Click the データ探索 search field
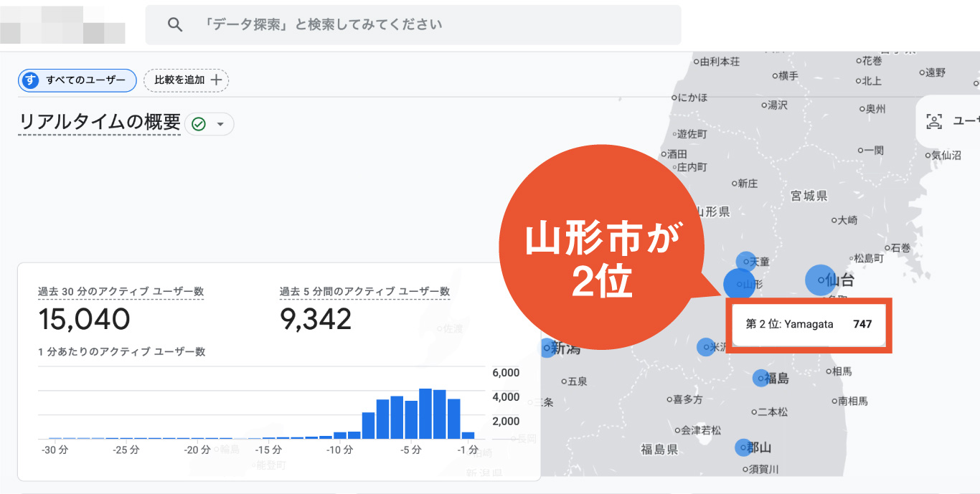This screenshot has height=494, width=980. pos(413,24)
